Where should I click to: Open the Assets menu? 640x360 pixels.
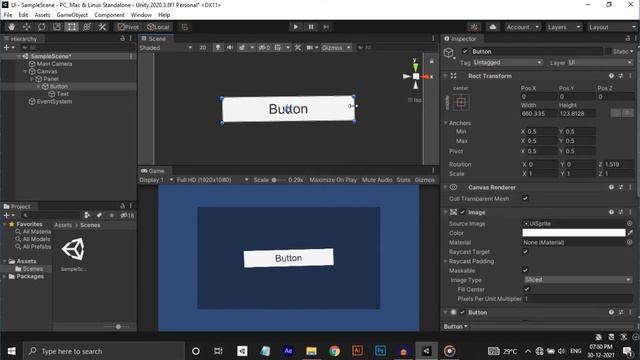pos(42,15)
